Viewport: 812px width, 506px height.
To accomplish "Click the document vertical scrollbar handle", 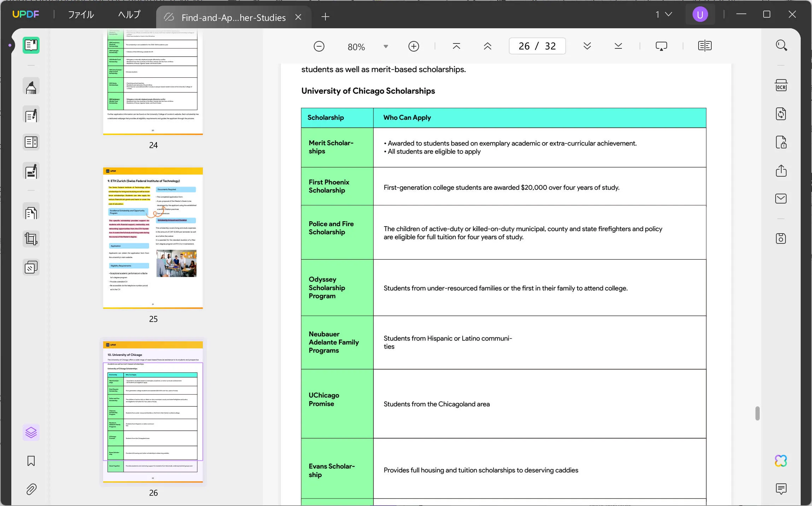I will 757,413.
